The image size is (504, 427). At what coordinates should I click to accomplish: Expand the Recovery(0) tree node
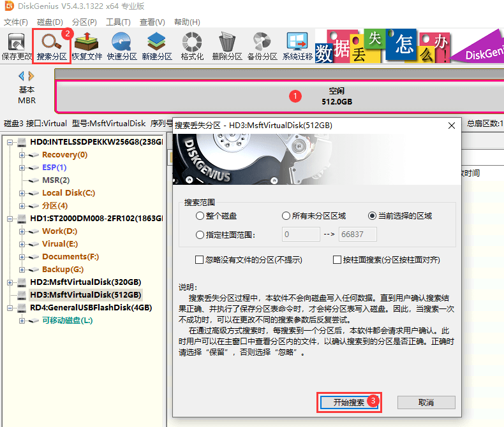[x=22, y=155]
